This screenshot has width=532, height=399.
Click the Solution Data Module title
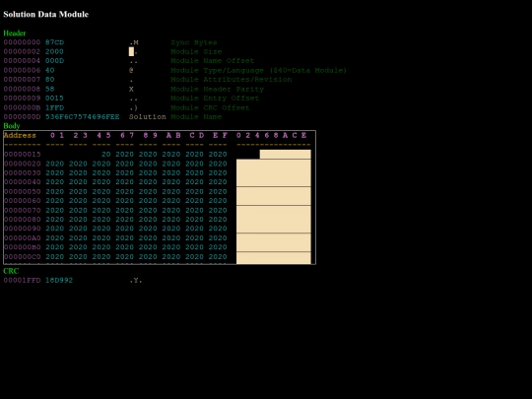[45, 14]
